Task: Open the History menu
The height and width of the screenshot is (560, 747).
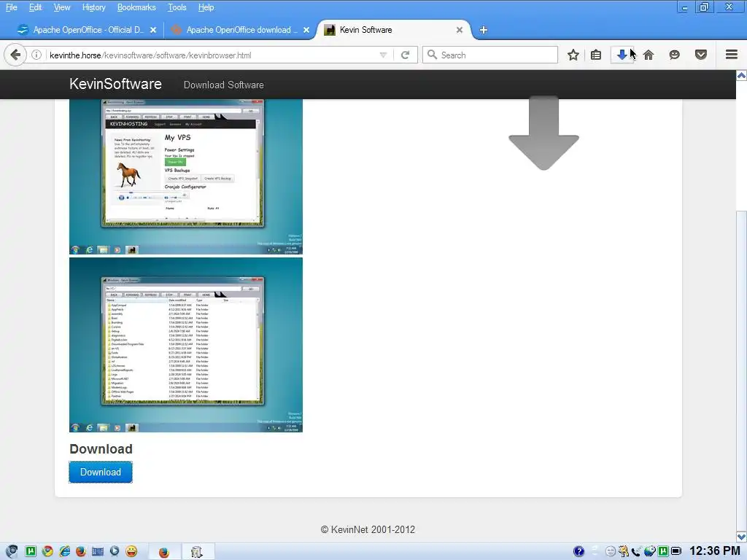Action: tap(94, 7)
